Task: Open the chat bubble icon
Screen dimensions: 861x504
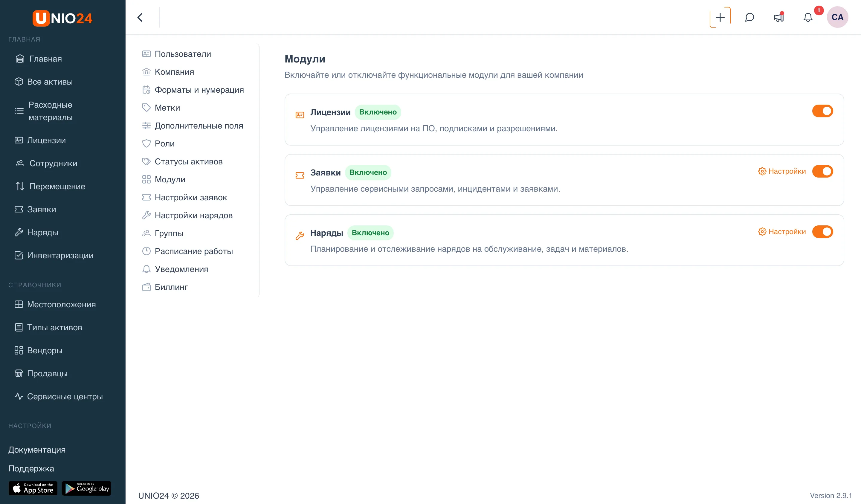Action: pyautogui.click(x=749, y=17)
